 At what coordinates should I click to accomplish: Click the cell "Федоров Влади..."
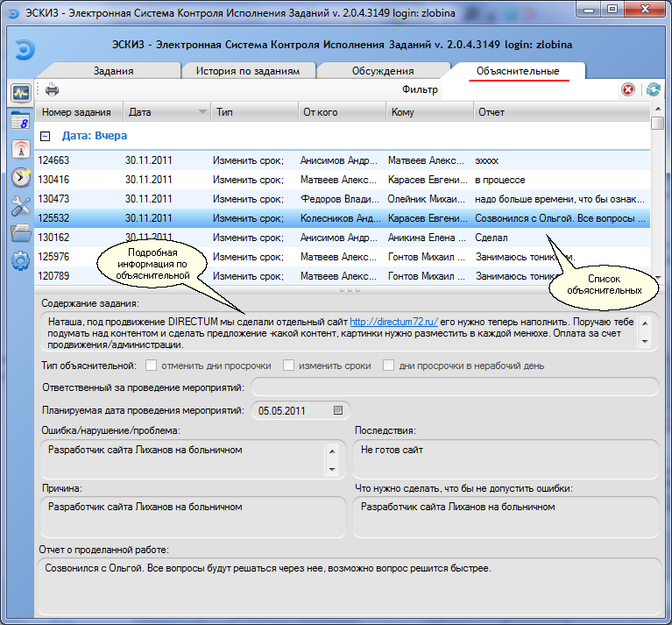(x=339, y=199)
